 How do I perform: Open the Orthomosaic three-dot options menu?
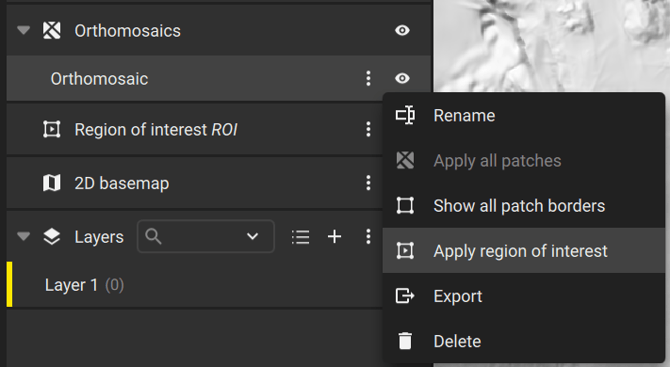click(x=368, y=79)
